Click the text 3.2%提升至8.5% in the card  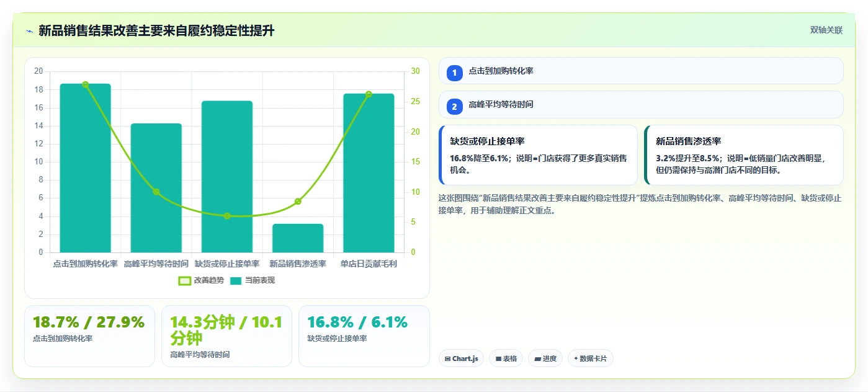tap(686, 158)
